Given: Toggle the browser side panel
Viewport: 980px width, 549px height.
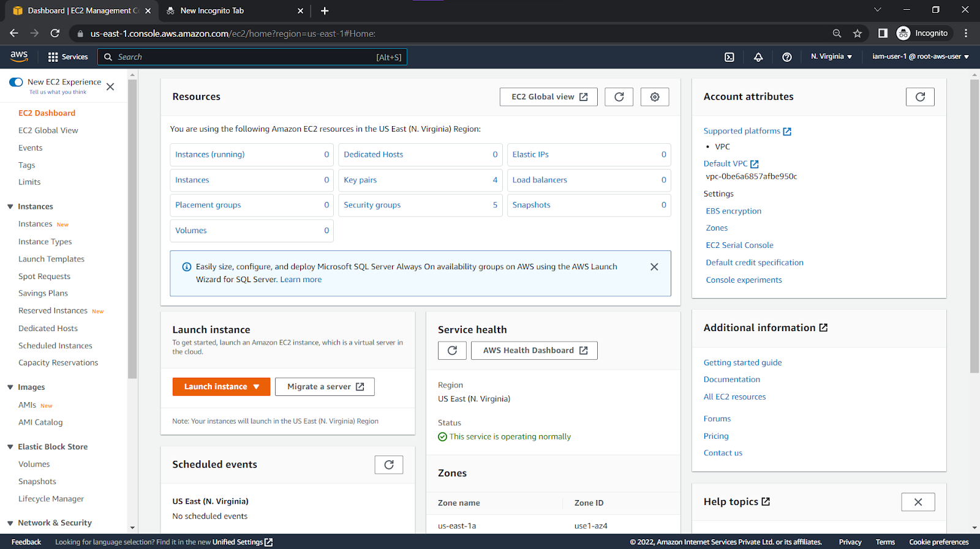Looking at the screenshot, I should [883, 33].
